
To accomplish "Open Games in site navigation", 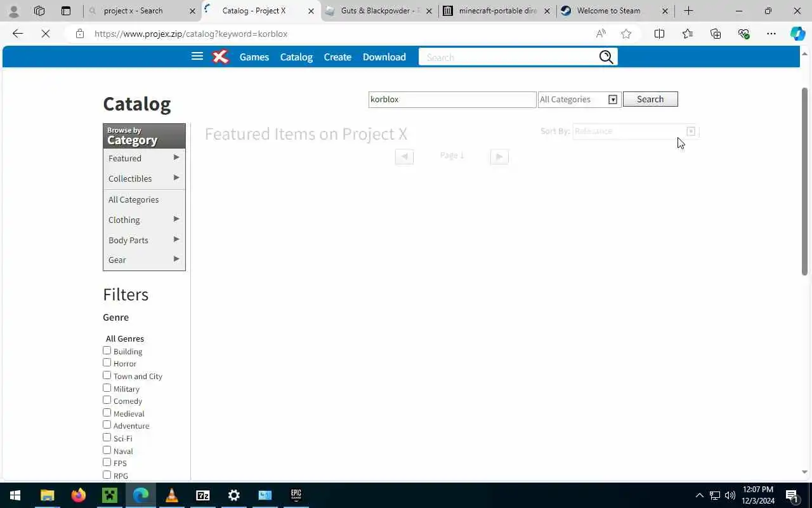I will point(254,57).
